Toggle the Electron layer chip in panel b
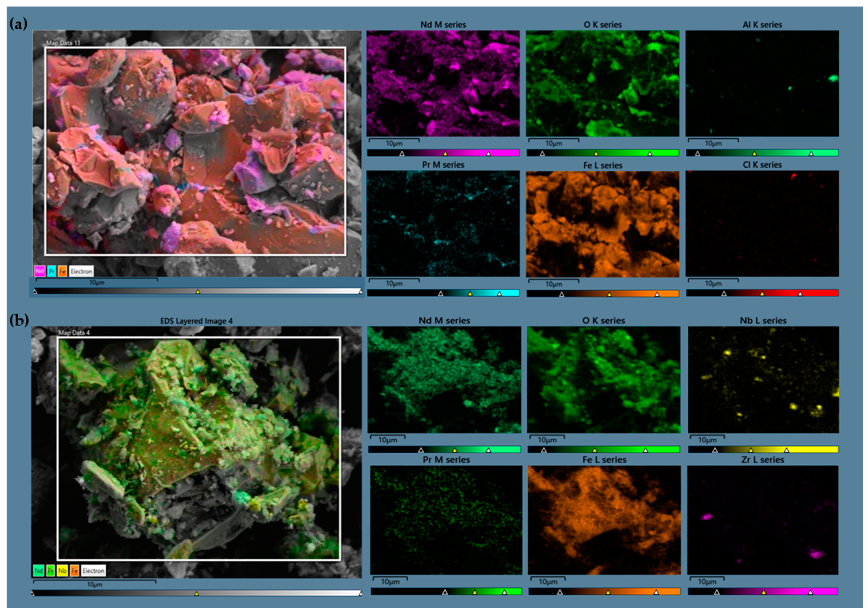The height and width of the screenshot is (614, 868). pos(93,571)
